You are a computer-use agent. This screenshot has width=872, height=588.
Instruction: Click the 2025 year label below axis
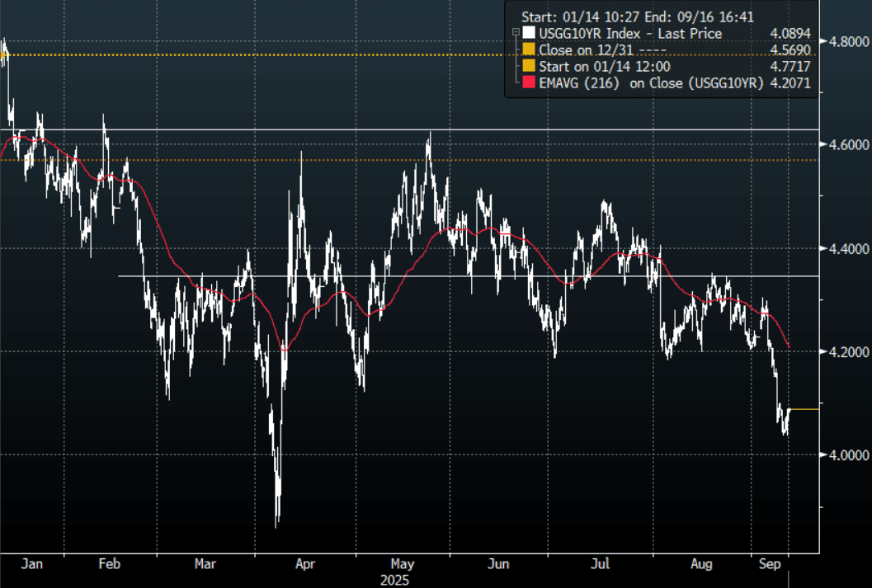pyautogui.click(x=396, y=580)
